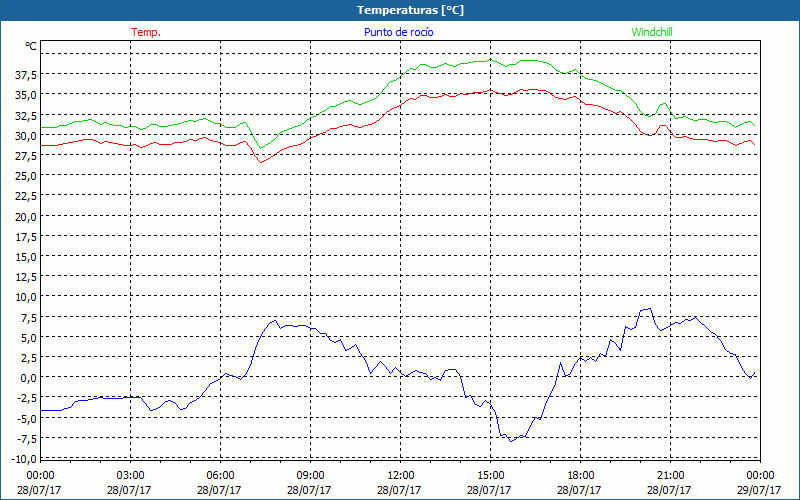Image resolution: width=800 pixels, height=500 pixels.
Task: Click the 29/07/17 date label
Action: (759, 490)
